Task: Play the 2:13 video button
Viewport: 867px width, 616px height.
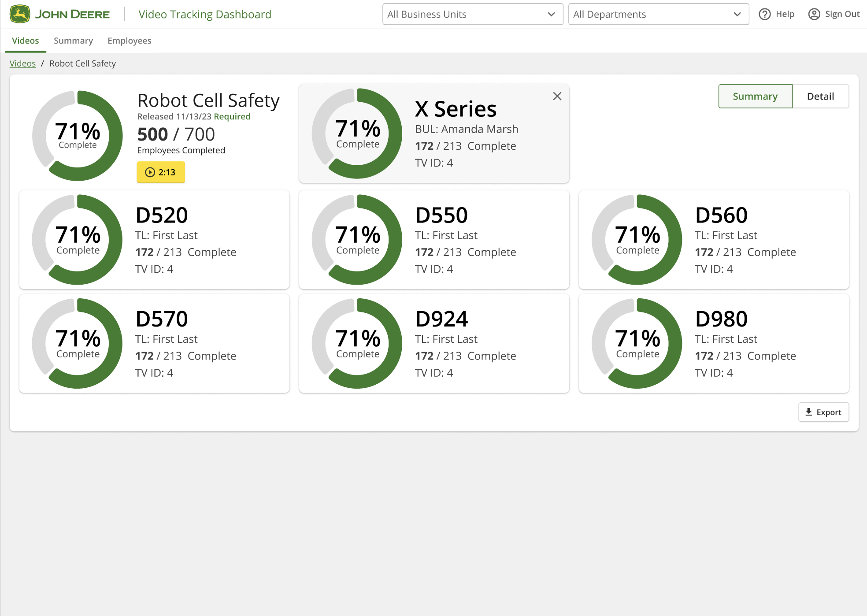Action: click(x=161, y=172)
